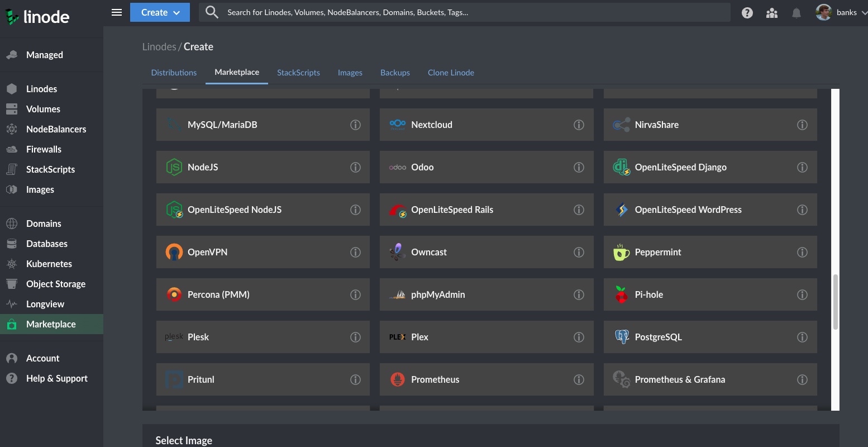Screen dimensions: 868x447
Task: Open the community people icon
Action: tap(772, 13)
